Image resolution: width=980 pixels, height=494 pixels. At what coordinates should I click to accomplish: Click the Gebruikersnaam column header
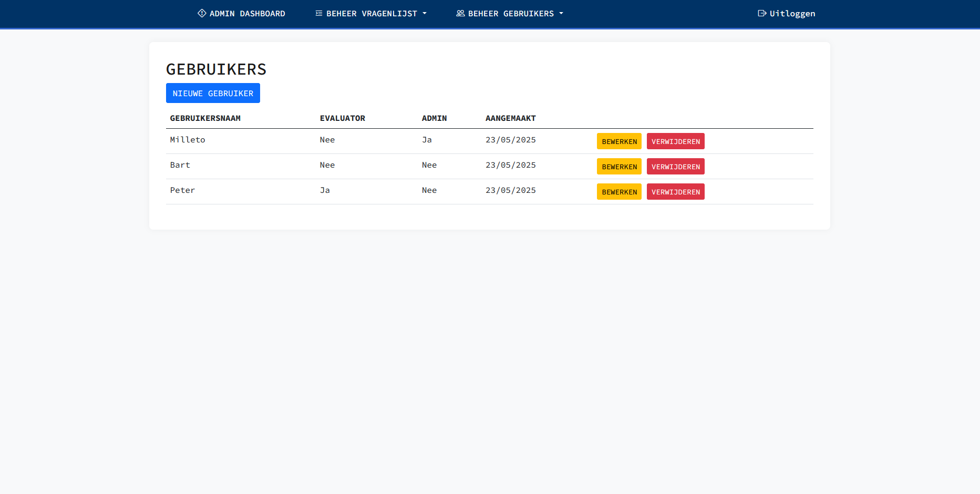coord(205,118)
